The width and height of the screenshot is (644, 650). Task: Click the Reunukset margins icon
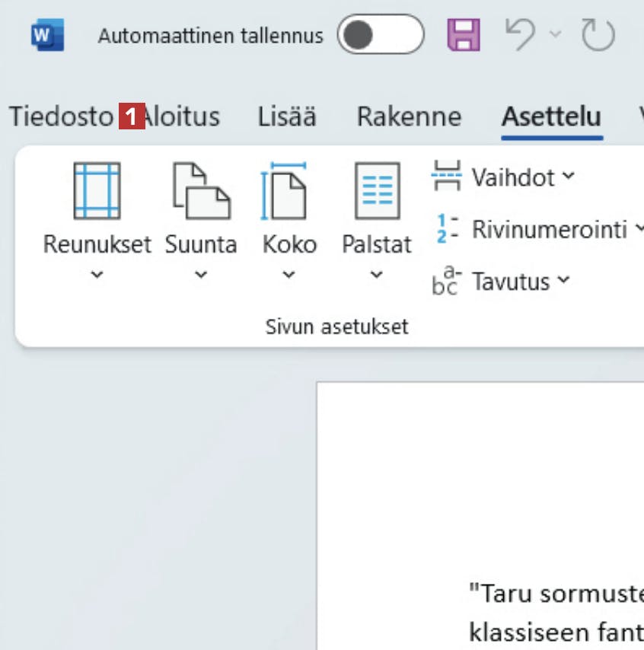click(97, 191)
